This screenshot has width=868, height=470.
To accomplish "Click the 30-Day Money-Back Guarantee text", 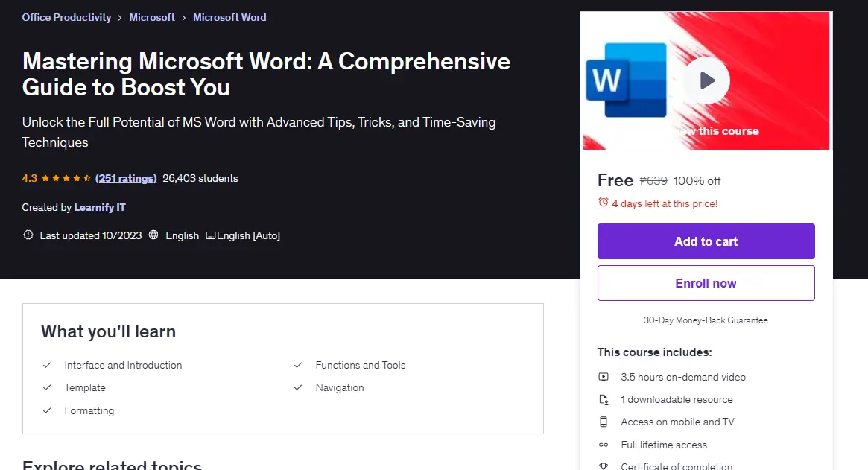I will (706, 320).
